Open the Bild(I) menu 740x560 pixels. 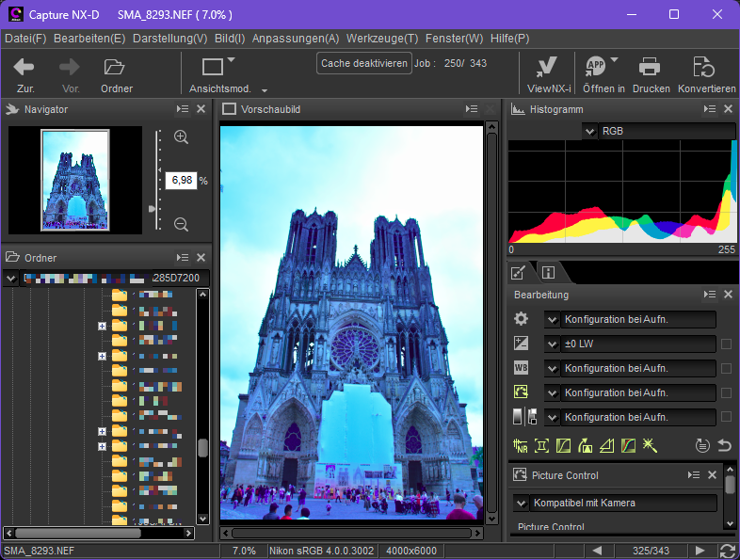[x=230, y=39]
